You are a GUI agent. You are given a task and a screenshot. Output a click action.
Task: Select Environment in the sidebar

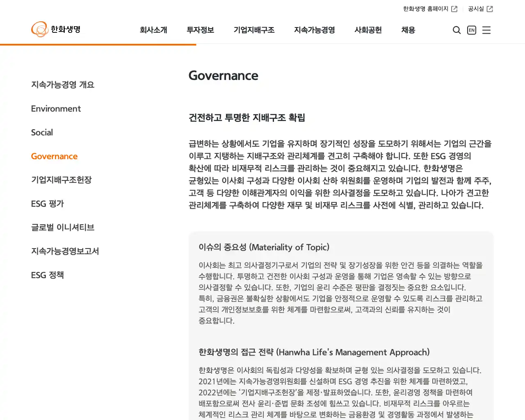(56, 109)
